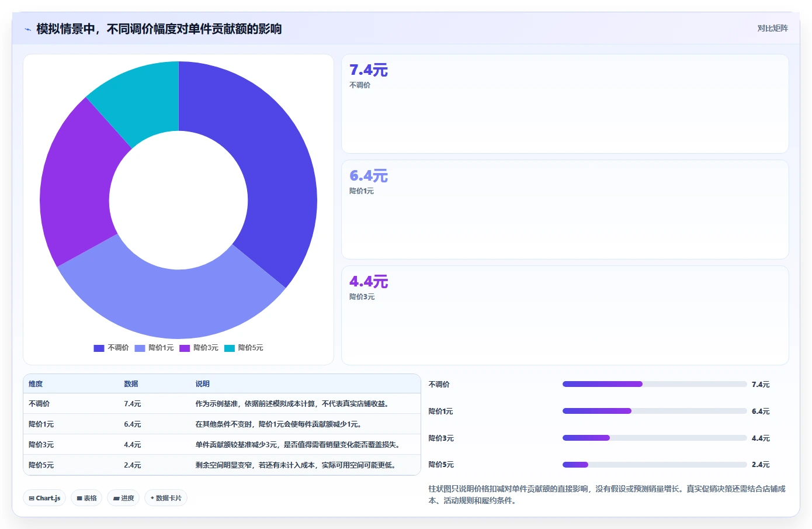
Task: Click the description starting 作为示例基准
Action: [292, 404]
